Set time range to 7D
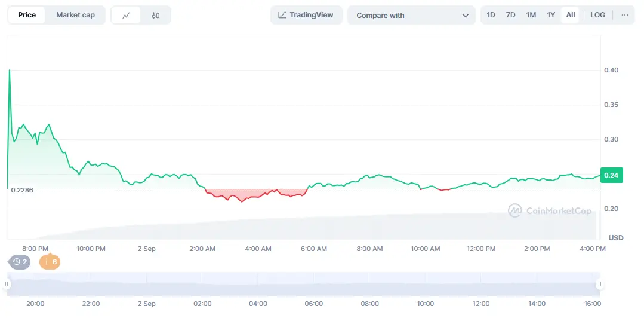Image resolution: width=644 pixels, height=321 pixels. (x=510, y=15)
